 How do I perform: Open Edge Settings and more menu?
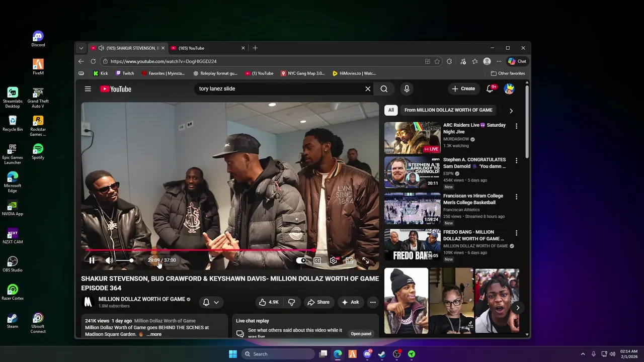(499, 61)
